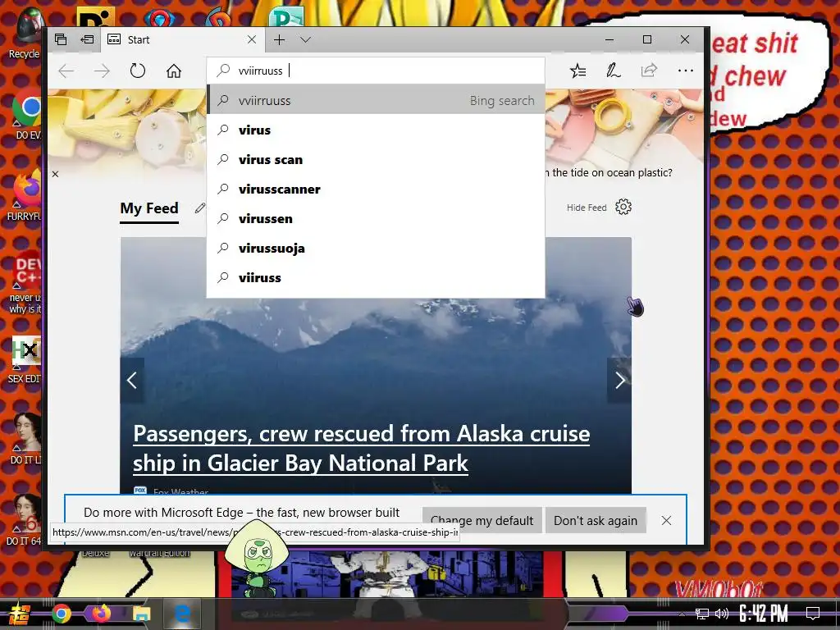
Task: Close the Start tab
Action: [x=252, y=39]
